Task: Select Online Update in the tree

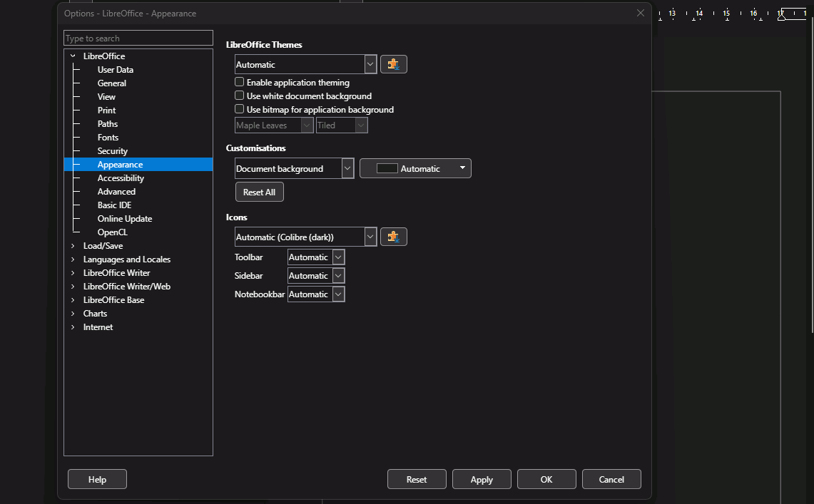Action: tap(125, 219)
